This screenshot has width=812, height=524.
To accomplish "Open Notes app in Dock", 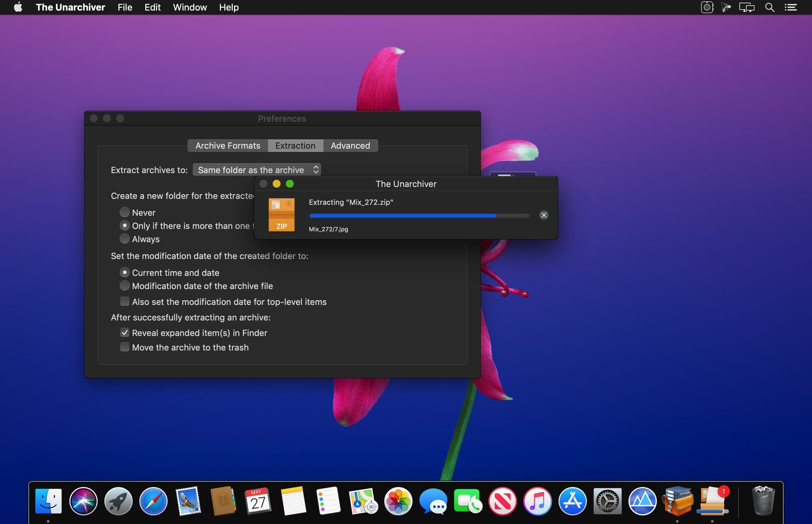I will (x=293, y=501).
